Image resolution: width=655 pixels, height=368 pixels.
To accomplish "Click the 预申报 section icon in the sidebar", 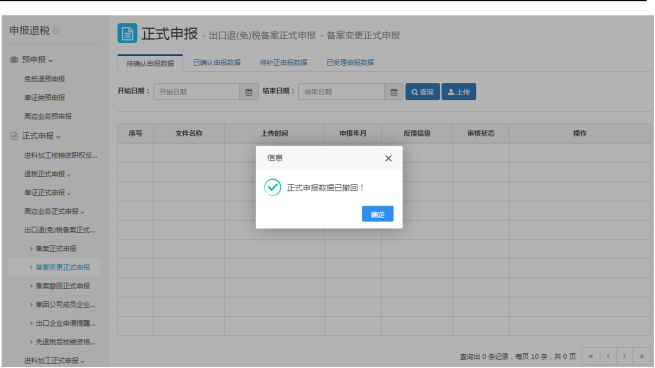I will 14,60.
